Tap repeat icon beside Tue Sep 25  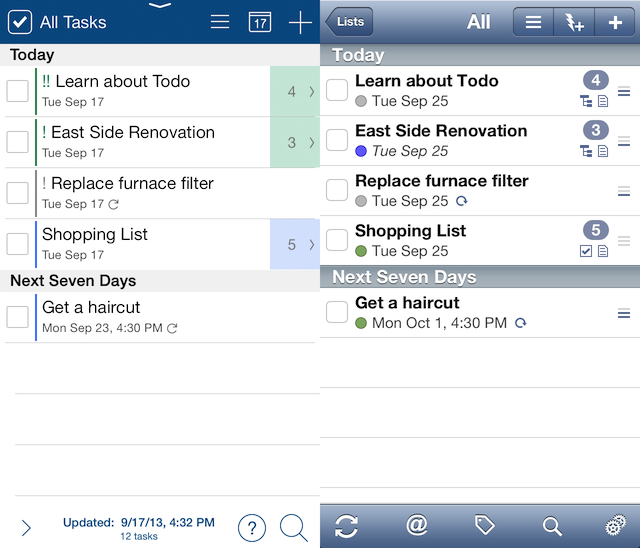coord(462,201)
